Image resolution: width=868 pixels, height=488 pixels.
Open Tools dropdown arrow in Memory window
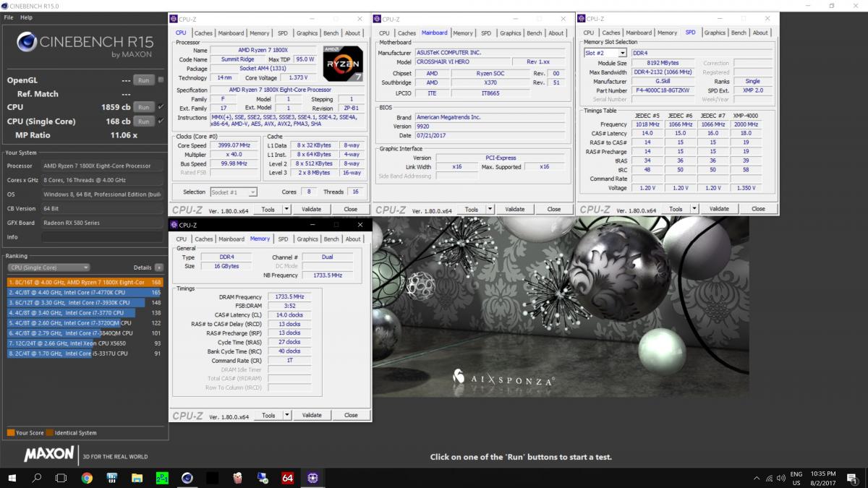(x=287, y=415)
